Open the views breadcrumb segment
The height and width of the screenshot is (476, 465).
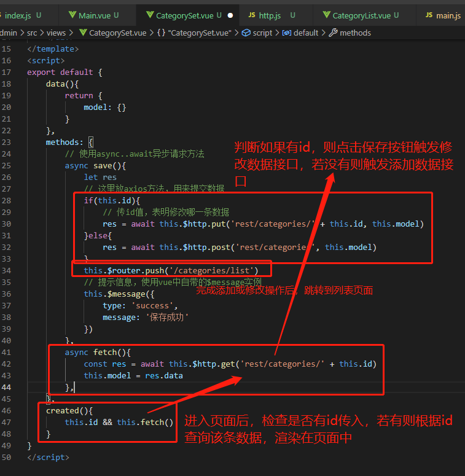56,33
